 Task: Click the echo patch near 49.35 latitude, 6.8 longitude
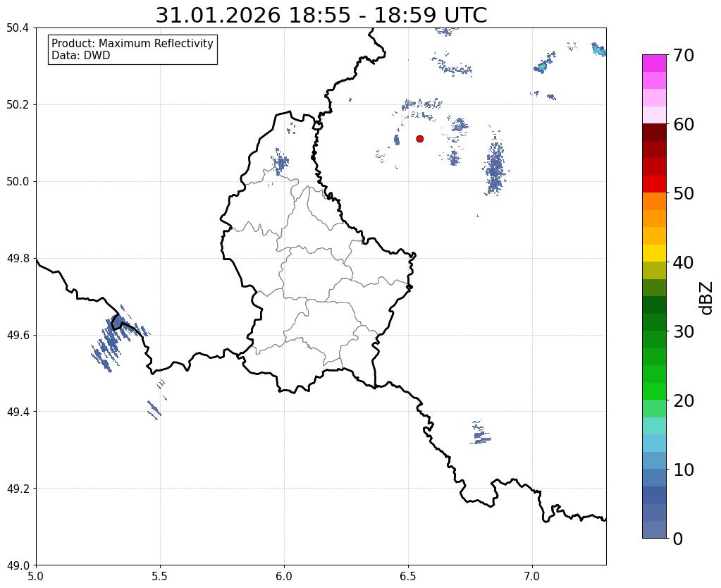pos(481,432)
